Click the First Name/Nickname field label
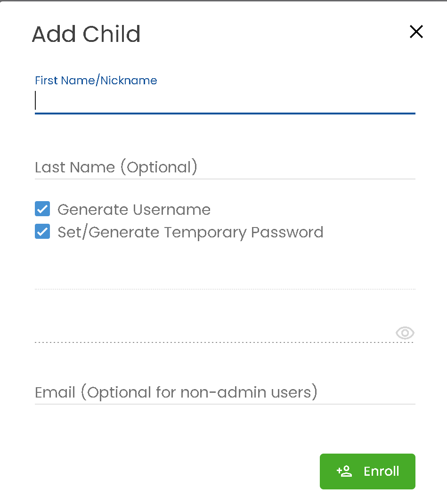This screenshot has height=504, width=447. tap(96, 80)
